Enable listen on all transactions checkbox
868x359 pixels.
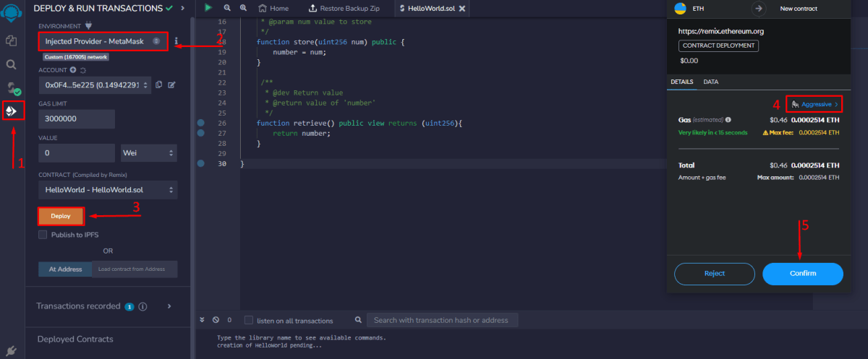249,320
